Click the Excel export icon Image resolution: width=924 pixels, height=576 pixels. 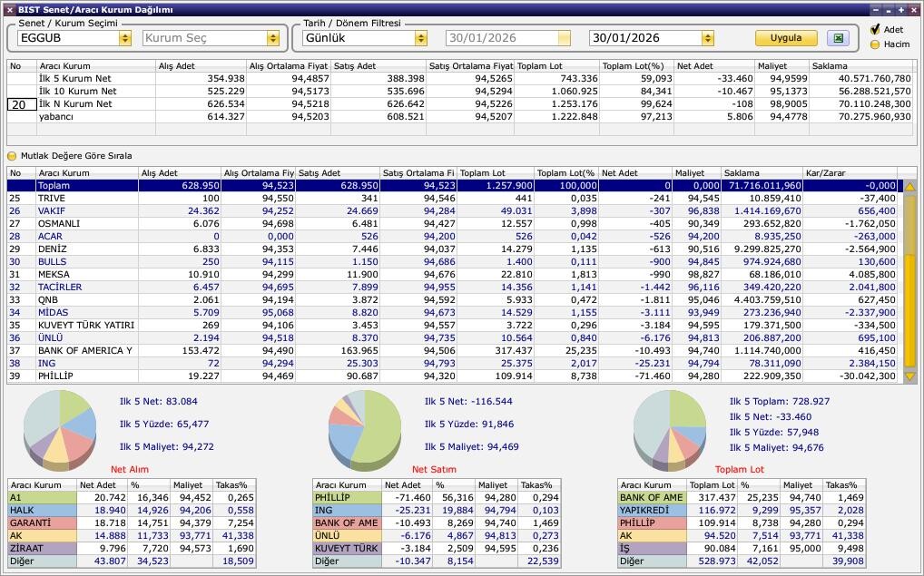(838, 38)
